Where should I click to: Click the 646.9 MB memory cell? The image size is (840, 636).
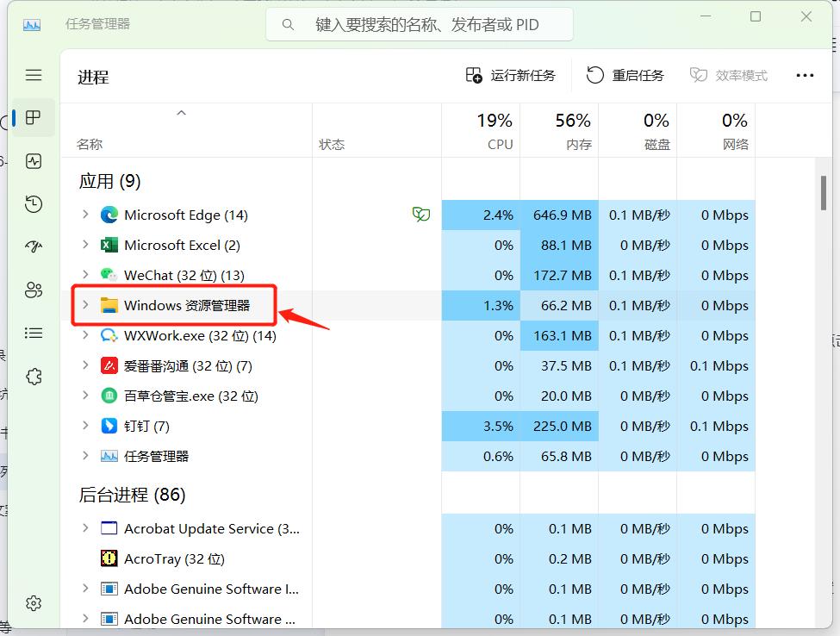tap(559, 215)
